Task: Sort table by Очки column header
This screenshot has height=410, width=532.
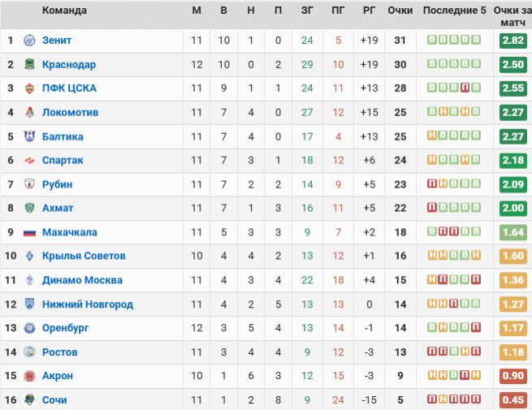Action: 400,11
